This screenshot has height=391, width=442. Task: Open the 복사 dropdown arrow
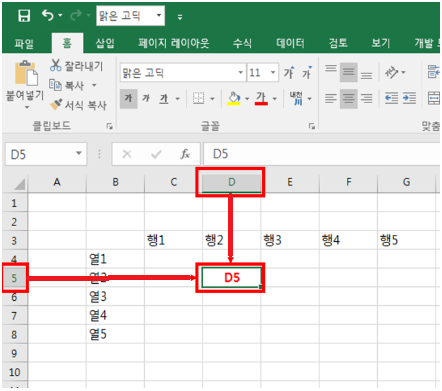coord(94,85)
